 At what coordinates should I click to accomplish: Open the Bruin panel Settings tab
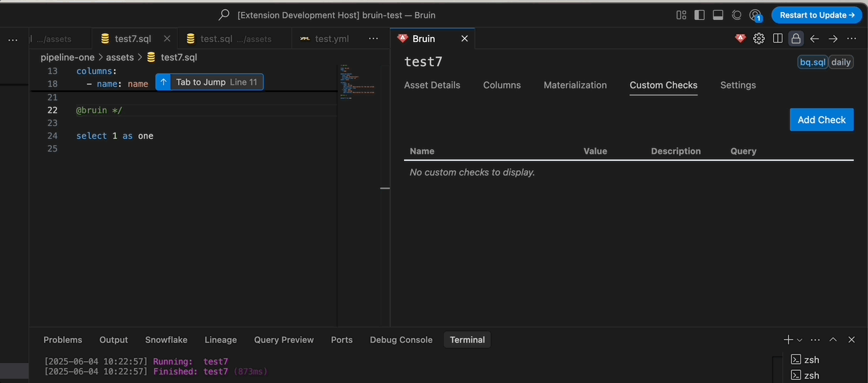[x=738, y=85]
